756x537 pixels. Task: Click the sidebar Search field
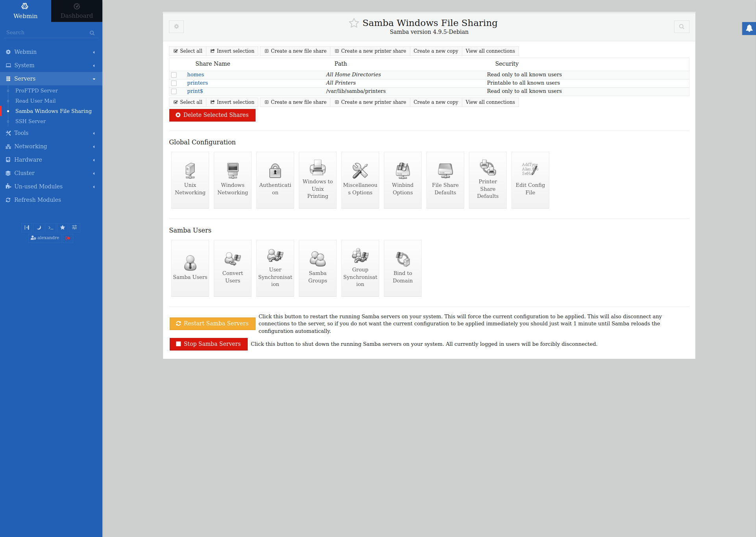46,33
